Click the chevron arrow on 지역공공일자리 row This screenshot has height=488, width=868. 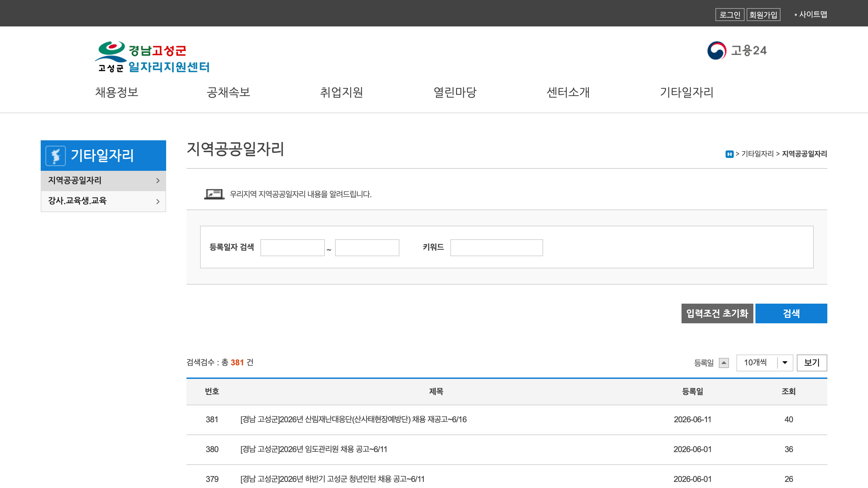point(158,181)
